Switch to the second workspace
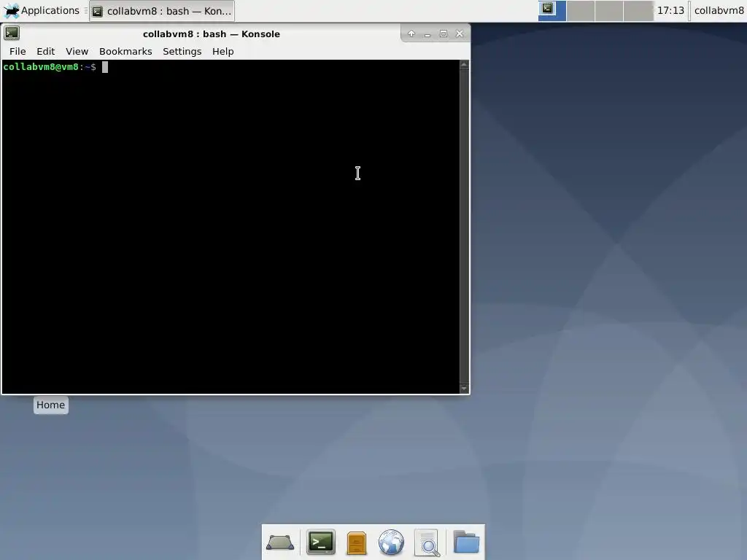This screenshot has width=747, height=560. (x=580, y=10)
